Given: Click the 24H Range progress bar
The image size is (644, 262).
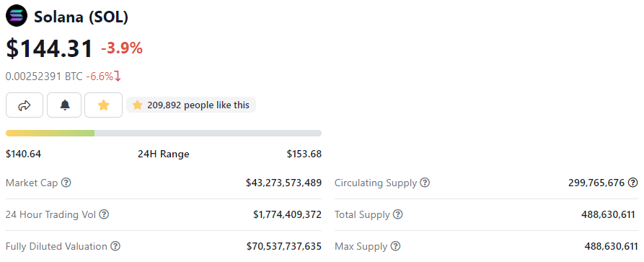Looking at the screenshot, I should pos(164,133).
